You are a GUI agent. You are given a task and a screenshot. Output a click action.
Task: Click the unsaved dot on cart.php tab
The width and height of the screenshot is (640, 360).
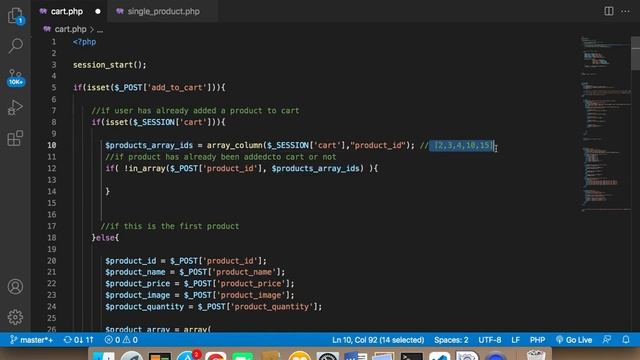tap(98, 11)
